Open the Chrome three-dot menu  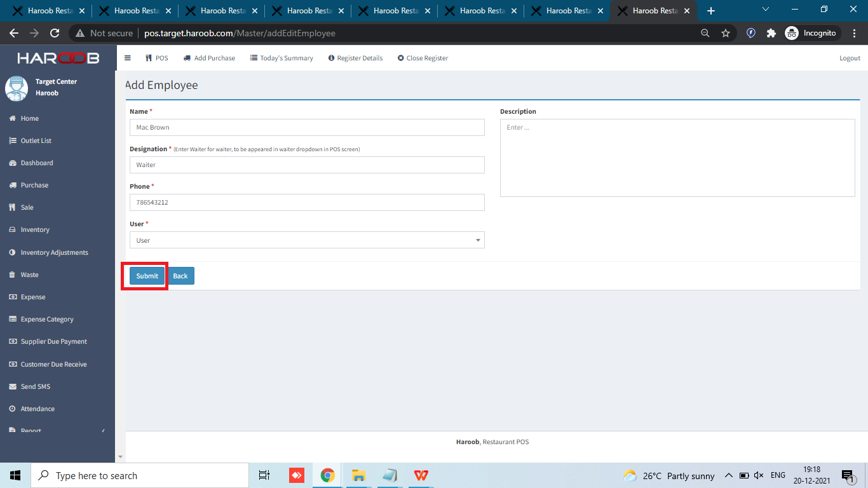[854, 33]
